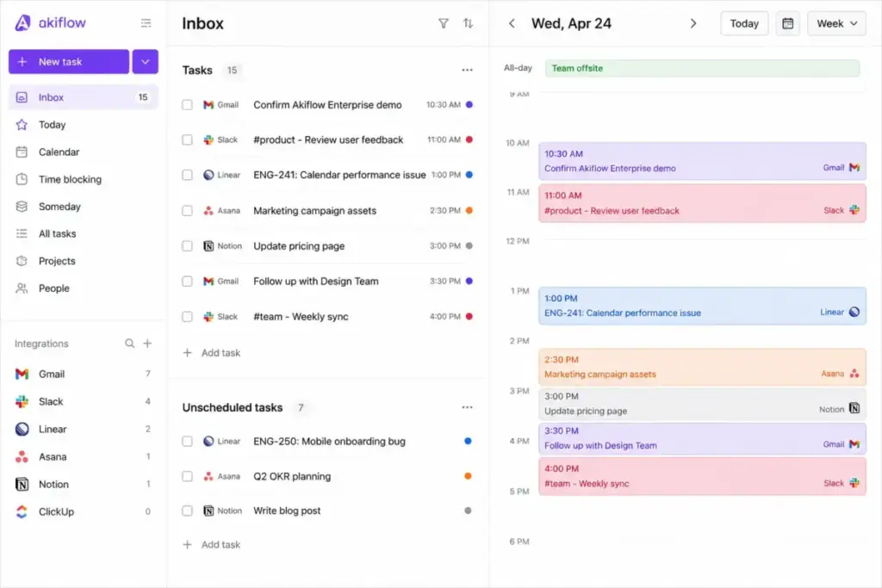Check off #product Review user feedback task
This screenshot has height=588, width=882.
pyautogui.click(x=187, y=140)
